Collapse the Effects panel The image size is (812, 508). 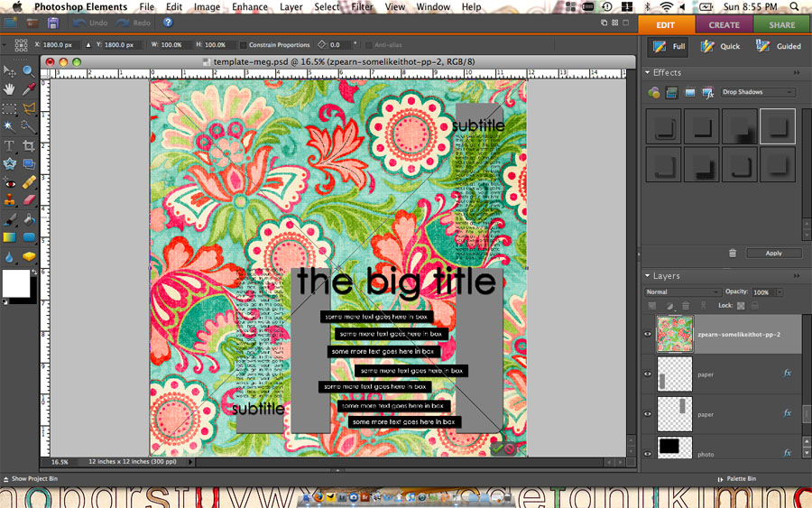648,72
